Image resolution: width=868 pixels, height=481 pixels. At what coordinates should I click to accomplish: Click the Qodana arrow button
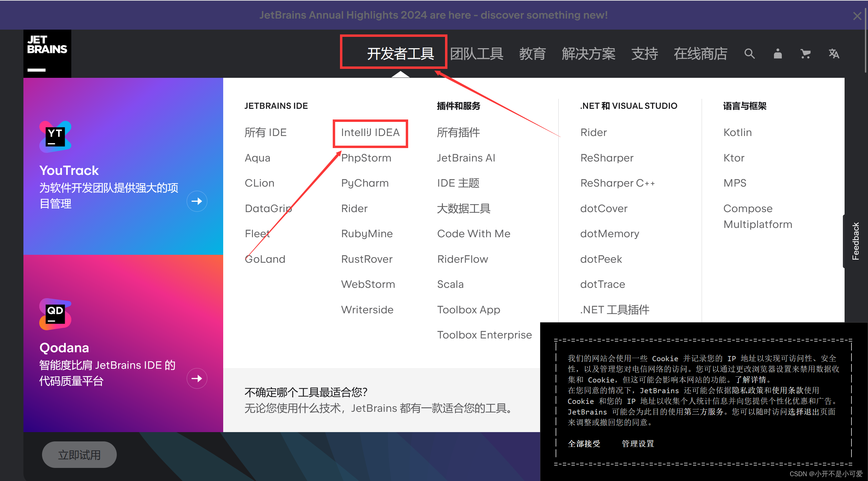click(x=197, y=378)
